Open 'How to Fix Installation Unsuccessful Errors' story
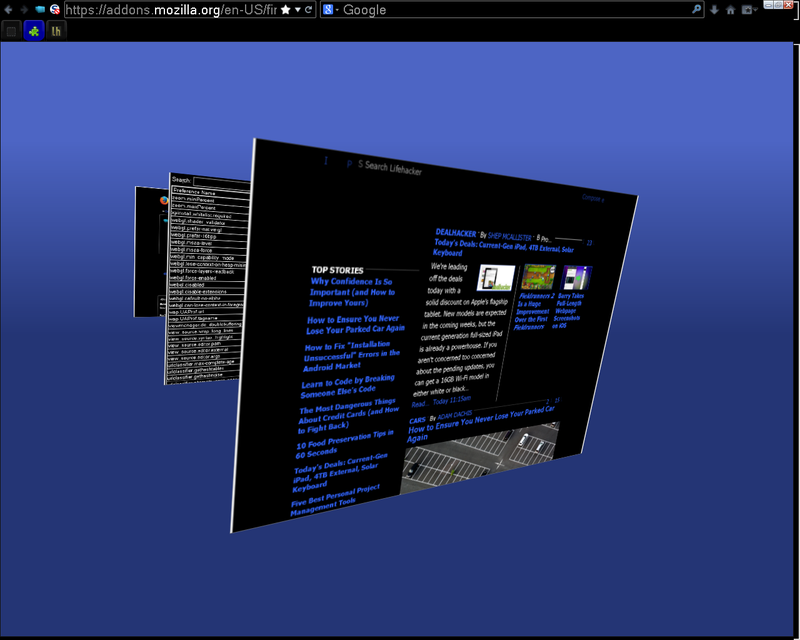800x640 pixels. pyautogui.click(x=352, y=356)
